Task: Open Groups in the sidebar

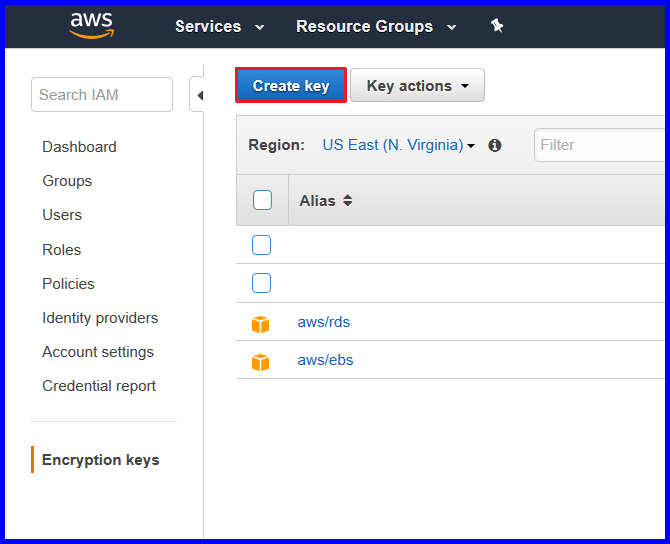Action: 67,181
